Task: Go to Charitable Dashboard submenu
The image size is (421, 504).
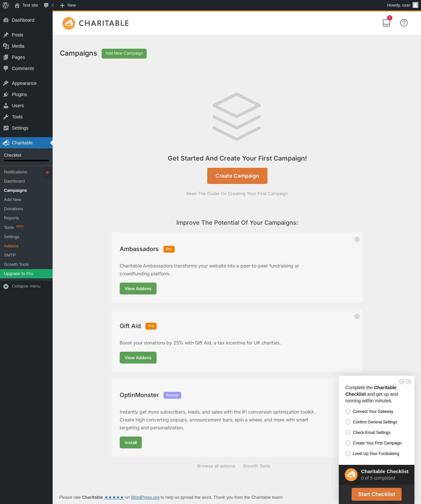Action: coord(26,181)
